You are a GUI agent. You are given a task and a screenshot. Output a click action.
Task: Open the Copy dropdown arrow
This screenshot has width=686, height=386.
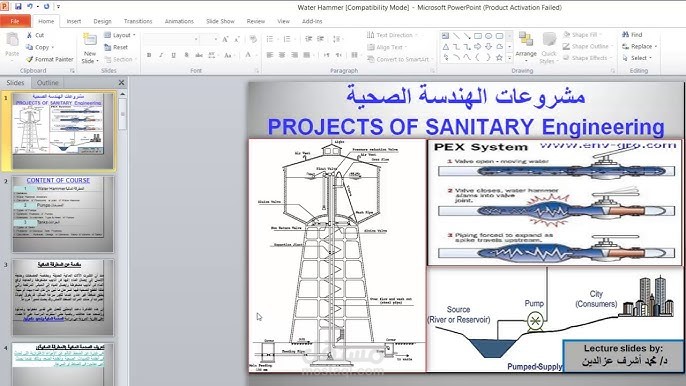(x=52, y=47)
